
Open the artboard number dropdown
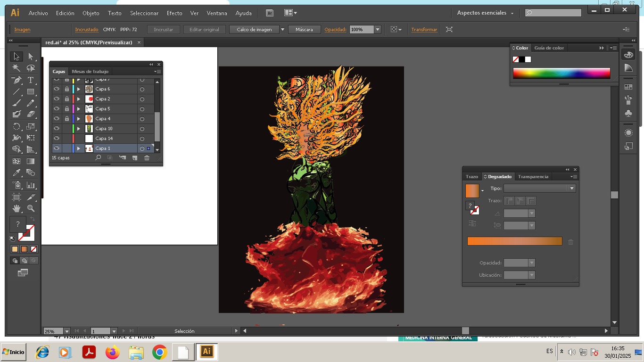114,331
